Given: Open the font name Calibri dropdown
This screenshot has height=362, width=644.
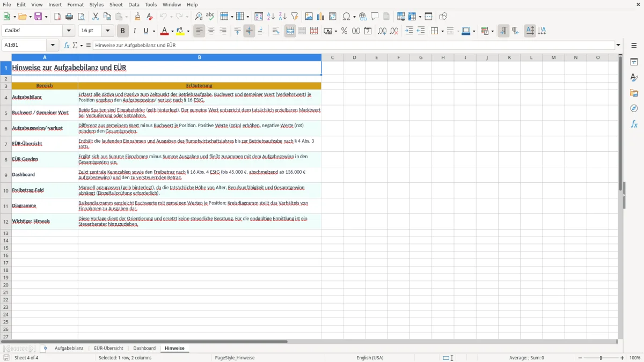Looking at the screenshot, I should coord(69,31).
